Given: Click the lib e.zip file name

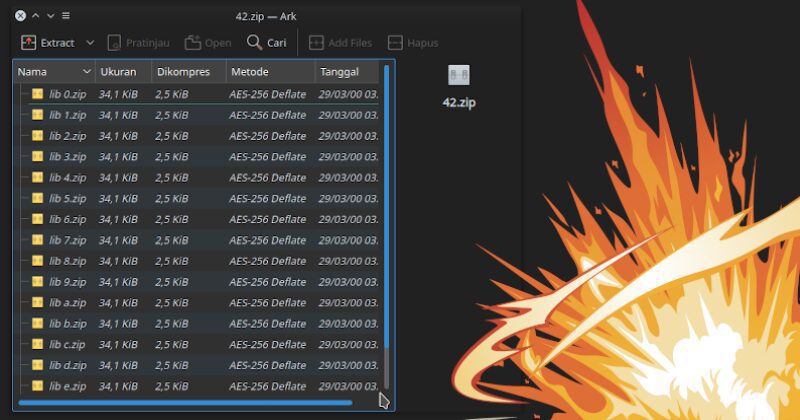Looking at the screenshot, I should tap(68, 387).
